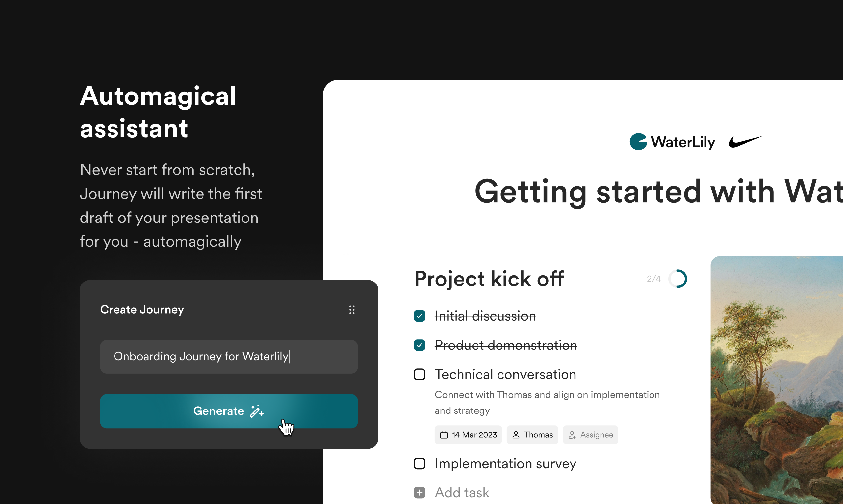Open the Thomas owner selector

click(532, 435)
